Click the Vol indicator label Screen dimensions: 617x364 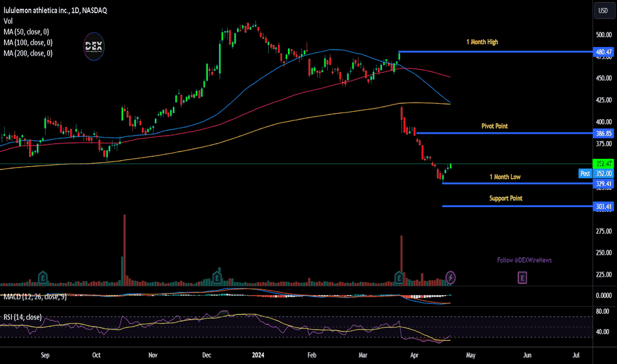click(x=8, y=21)
